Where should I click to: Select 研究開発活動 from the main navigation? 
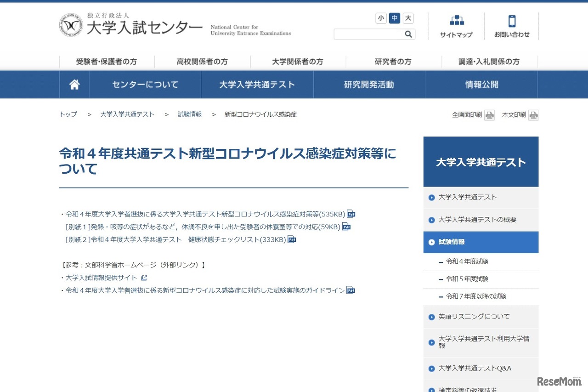click(x=369, y=84)
